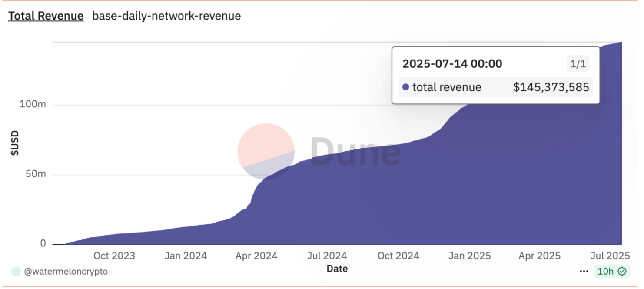The width and height of the screenshot is (644, 289).
Task: Click the Oct 2023 axis label
Action: click(114, 256)
